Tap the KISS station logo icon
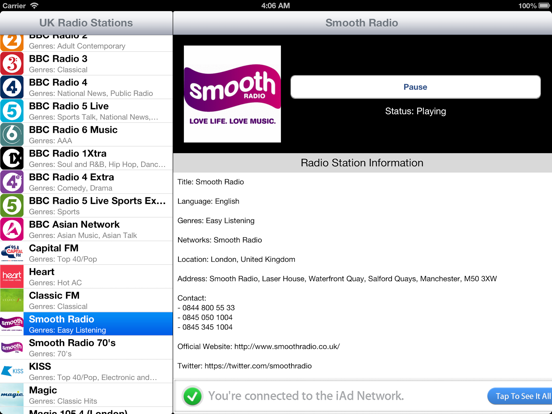The width and height of the screenshot is (552, 414). click(12, 371)
